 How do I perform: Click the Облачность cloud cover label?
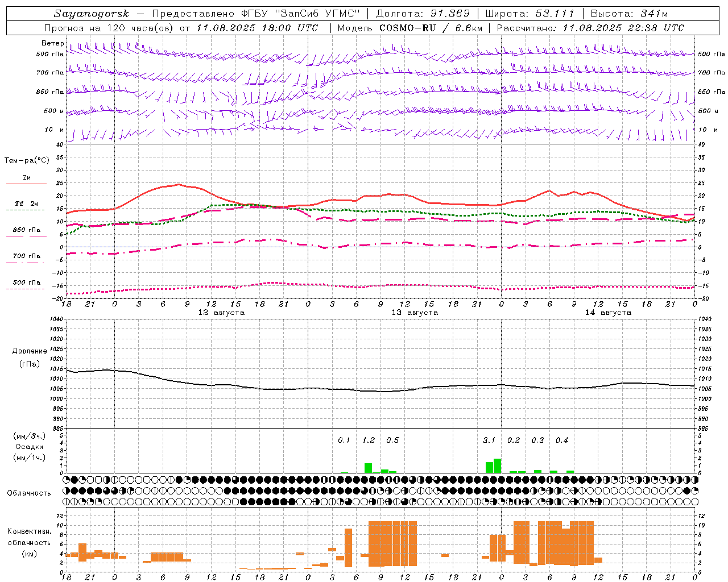[29, 493]
